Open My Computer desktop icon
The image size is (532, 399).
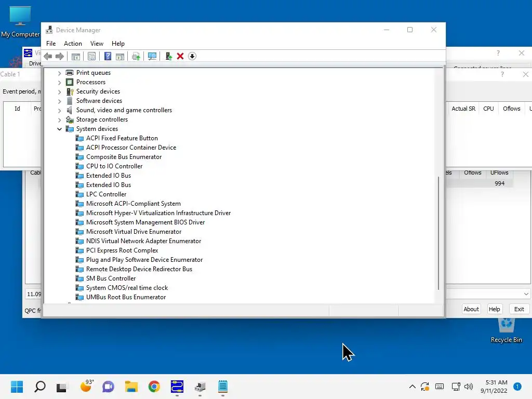point(20,22)
